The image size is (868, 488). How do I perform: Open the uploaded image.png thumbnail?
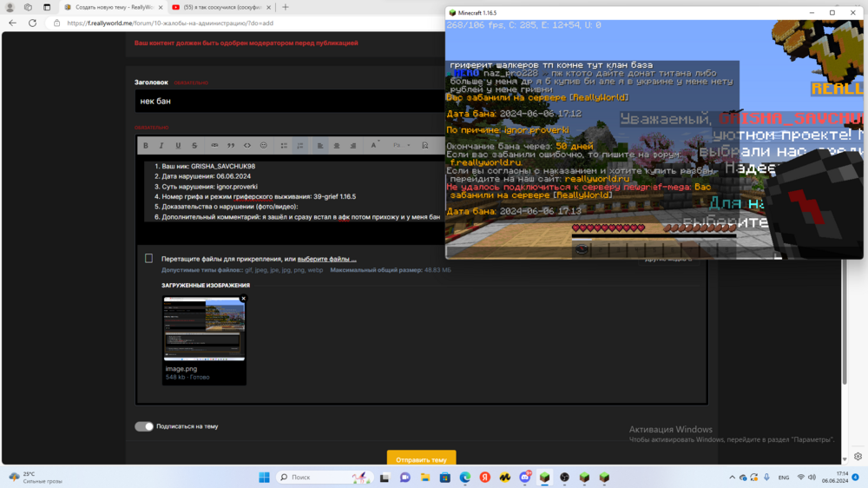pyautogui.click(x=204, y=329)
